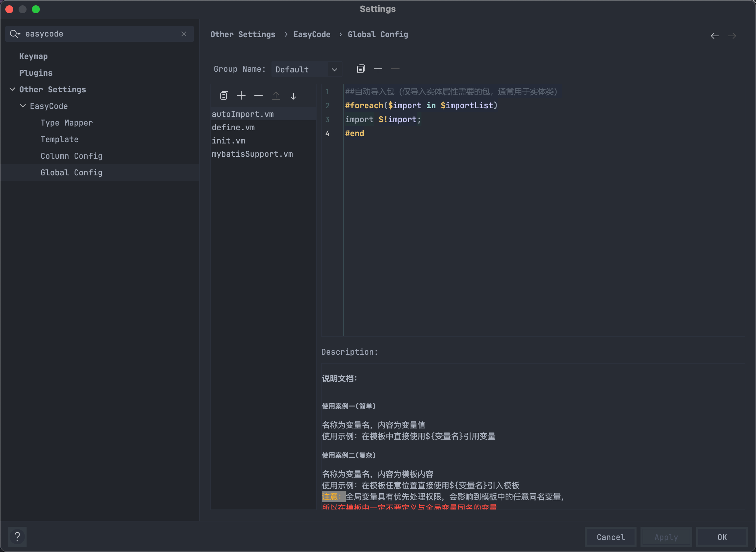This screenshot has height=552, width=756.
Task: Remove group with the minus icon
Action: (395, 69)
